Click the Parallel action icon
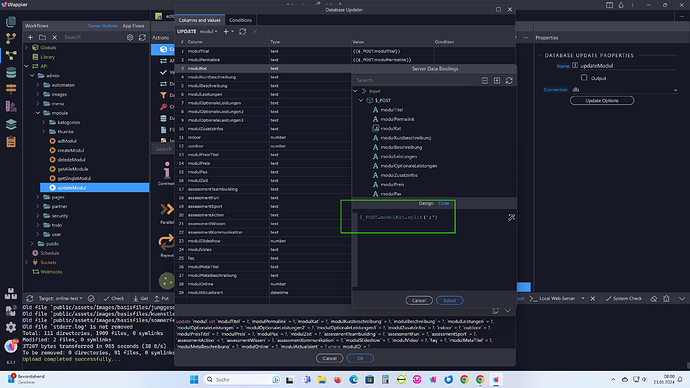 167,209
